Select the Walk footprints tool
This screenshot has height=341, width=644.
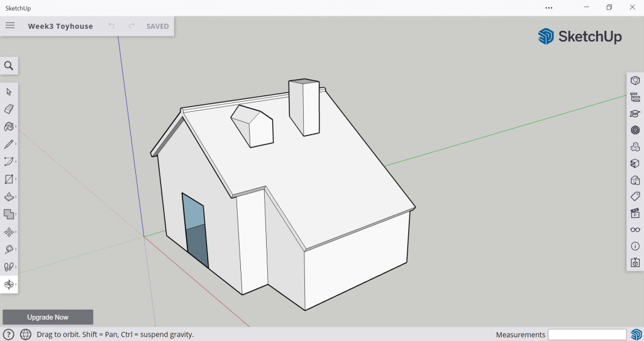tap(9, 267)
